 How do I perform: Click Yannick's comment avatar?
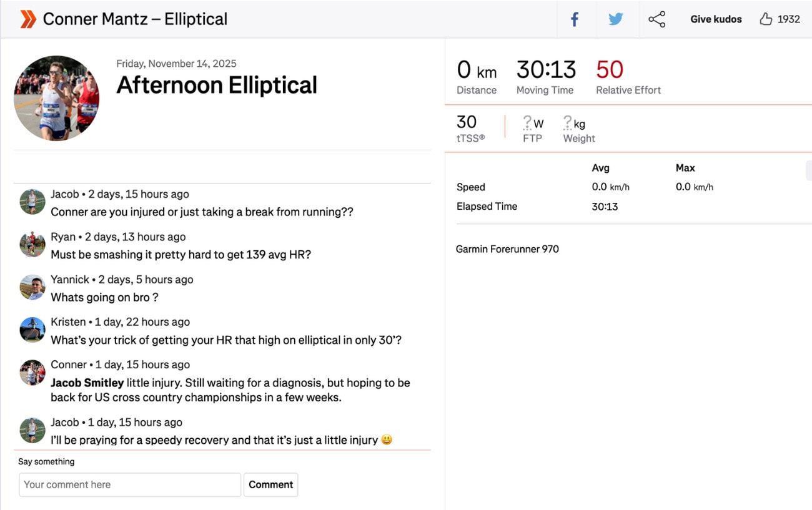[x=32, y=287]
